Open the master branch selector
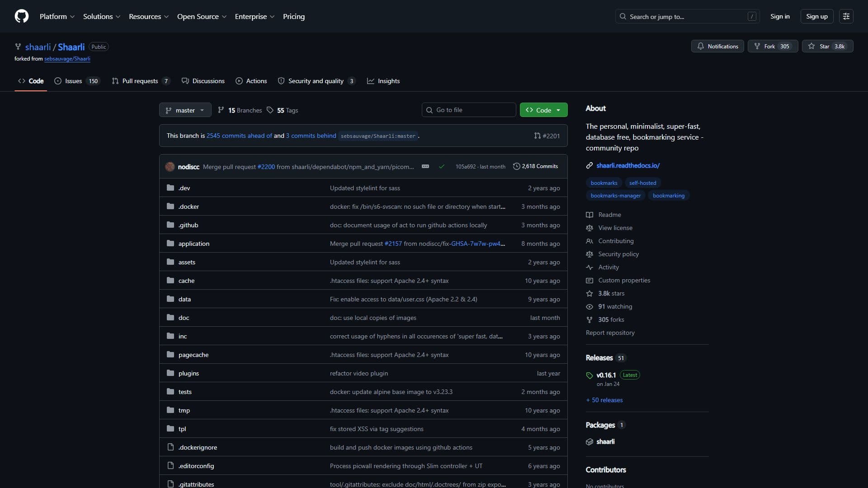 (x=185, y=110)
